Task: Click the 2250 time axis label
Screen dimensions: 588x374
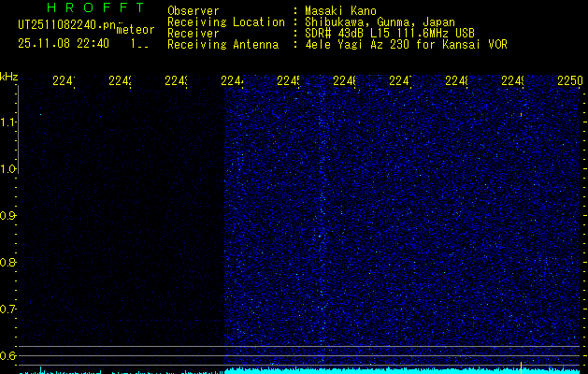Action: point(570,80)
